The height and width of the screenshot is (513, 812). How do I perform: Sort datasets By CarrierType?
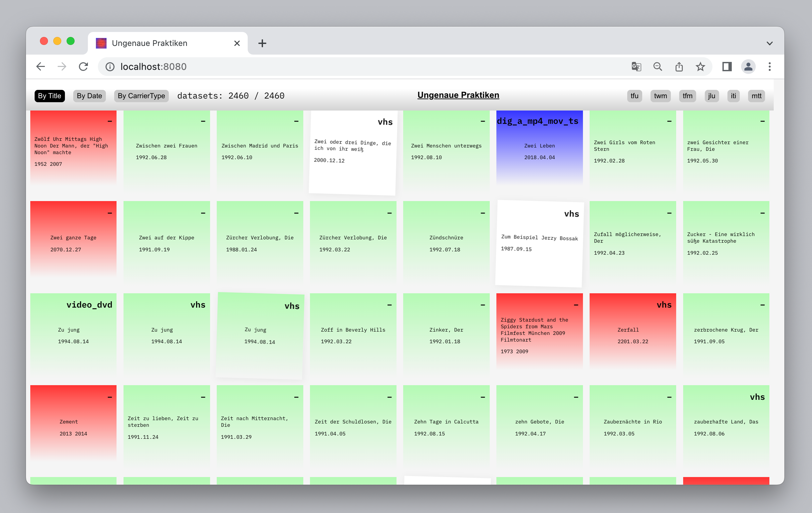(x=141, y=96)
